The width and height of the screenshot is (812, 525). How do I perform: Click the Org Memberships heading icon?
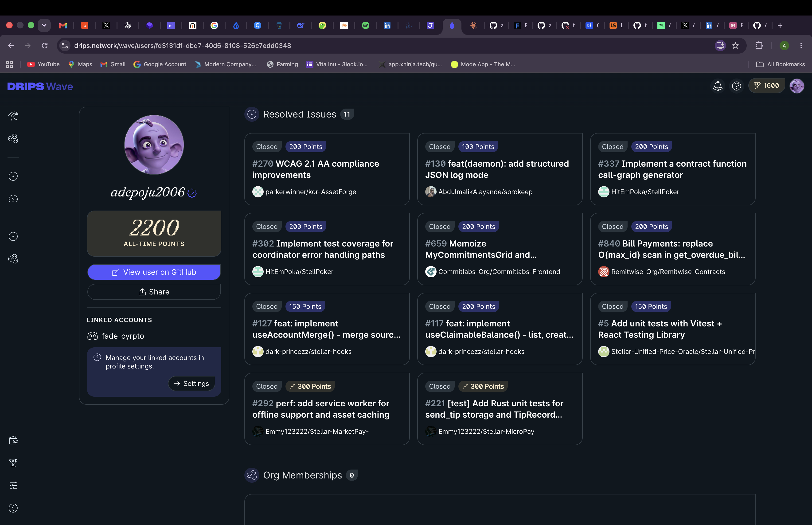pyautogui.click(x=252, y=475)
